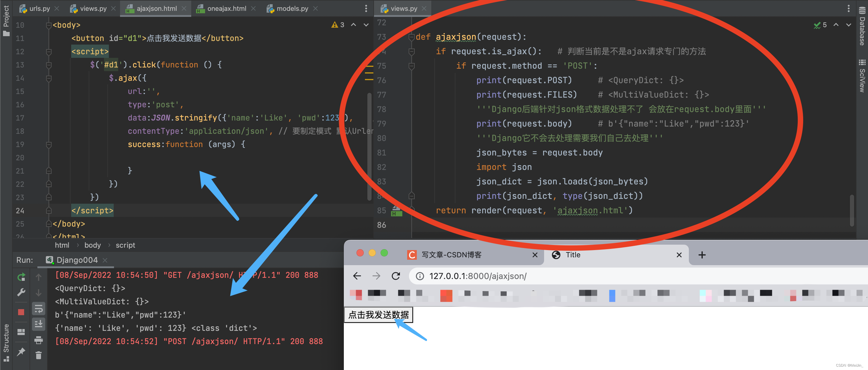Viewport: 868px width, 370px height.
Task: Toggle scroll to end in console
Action: click(39, 324)
